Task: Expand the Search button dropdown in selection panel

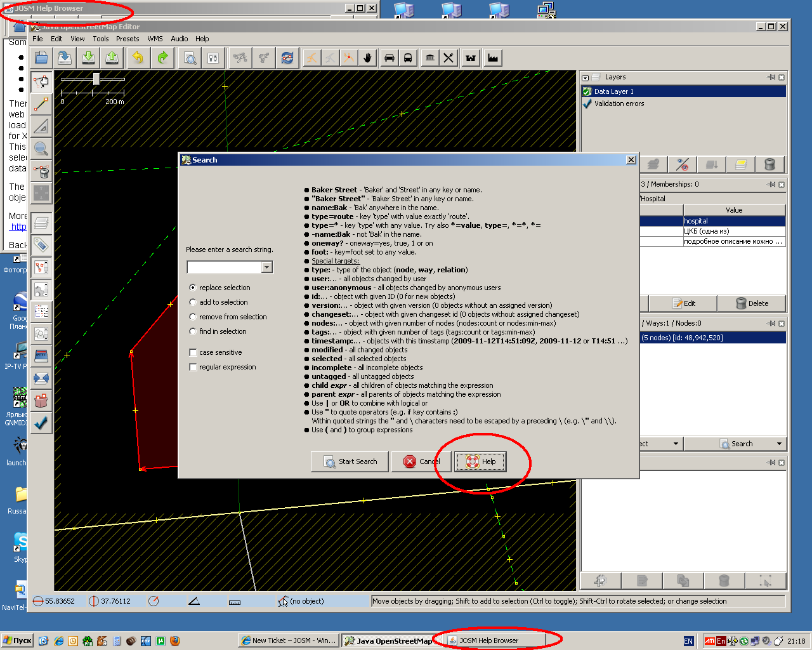Action: [x=779, y=444]
